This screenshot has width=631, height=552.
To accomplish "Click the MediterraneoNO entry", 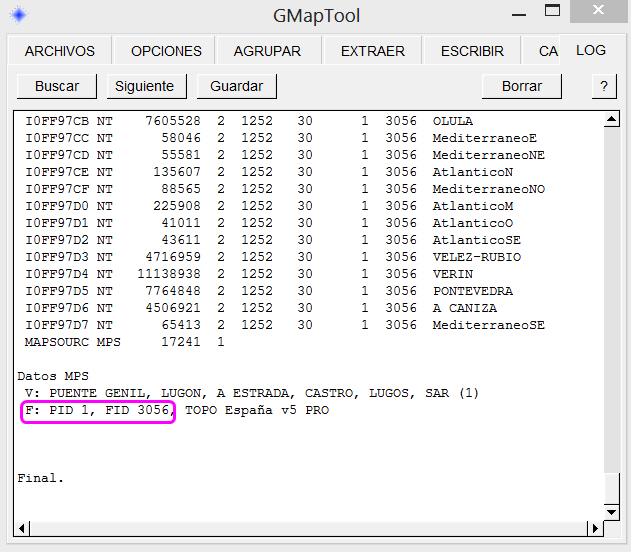I will click(285, 189).
